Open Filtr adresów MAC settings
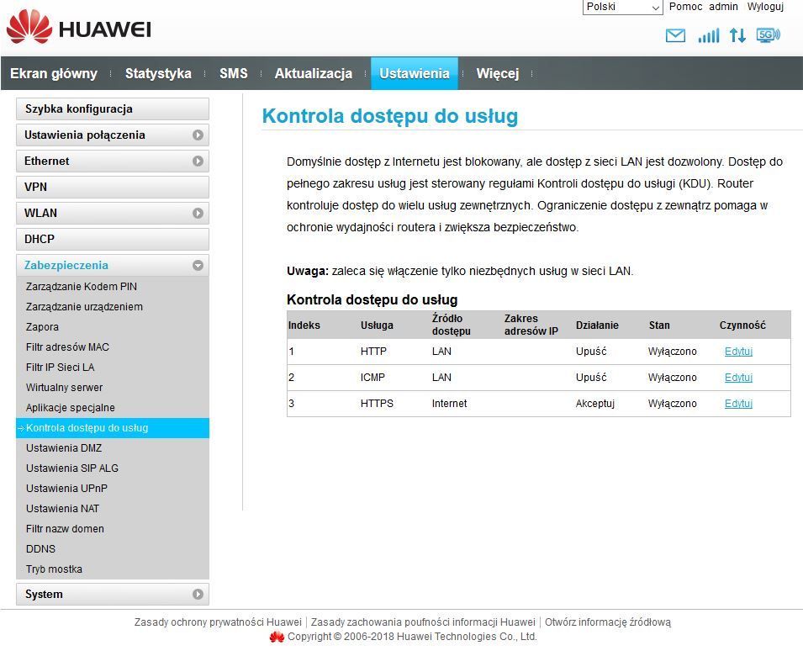This screenshot has height=672, width=803. tap(67, 347)
